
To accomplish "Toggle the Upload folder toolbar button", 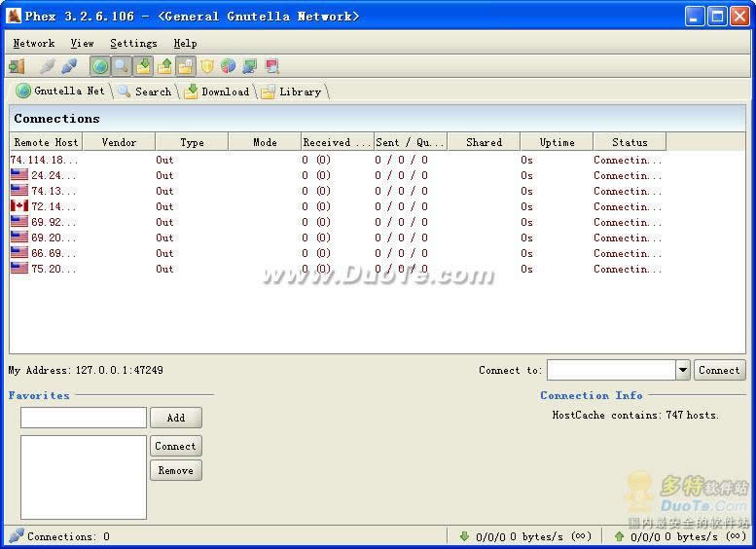I will click(164, 66).
